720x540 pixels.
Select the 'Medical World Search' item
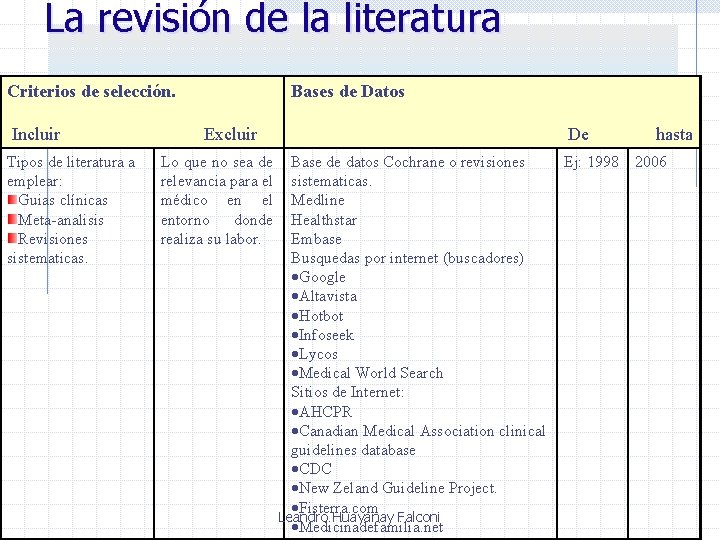click(367, 373)
